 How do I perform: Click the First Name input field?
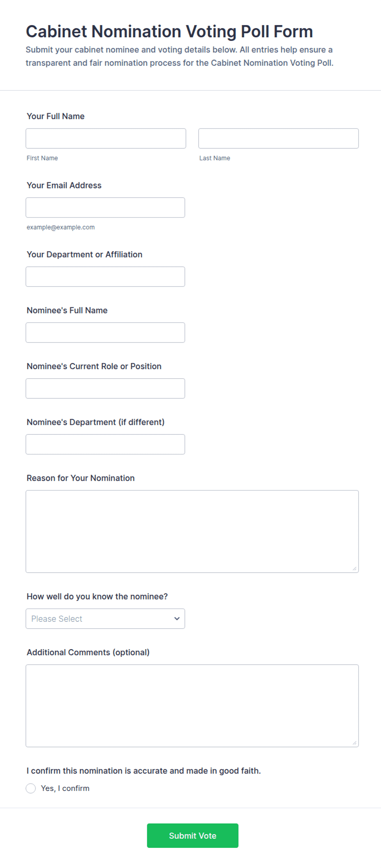106,139
